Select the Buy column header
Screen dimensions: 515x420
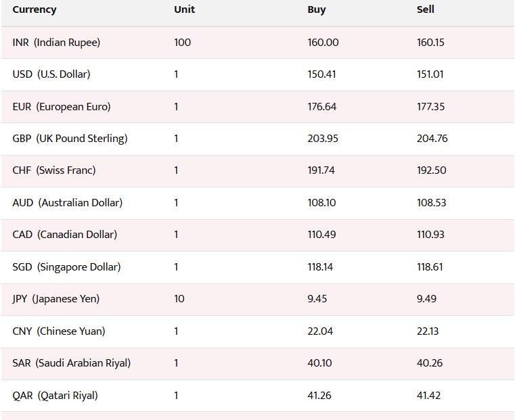317,9
